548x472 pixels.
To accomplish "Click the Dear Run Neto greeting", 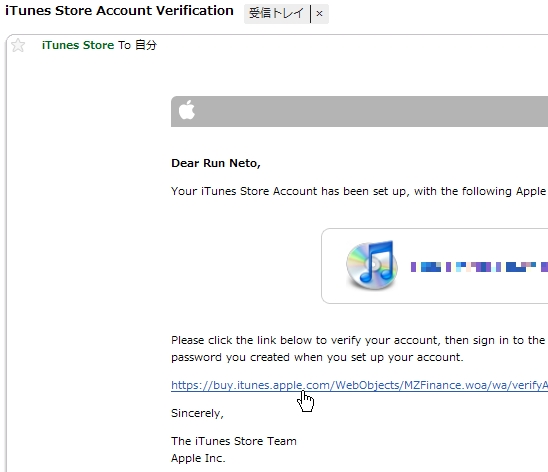I will click(x=216, y=163).
